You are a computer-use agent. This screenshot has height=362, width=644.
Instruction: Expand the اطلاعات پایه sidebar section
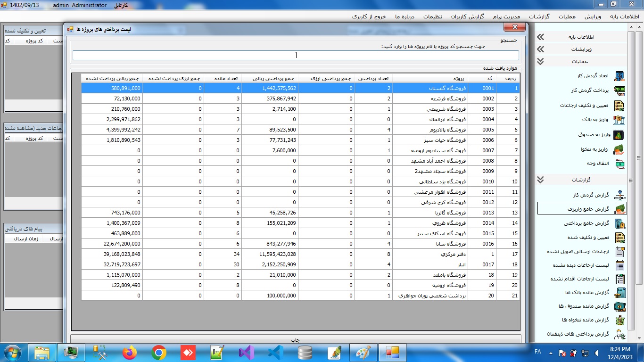click(x=540, y=37)
